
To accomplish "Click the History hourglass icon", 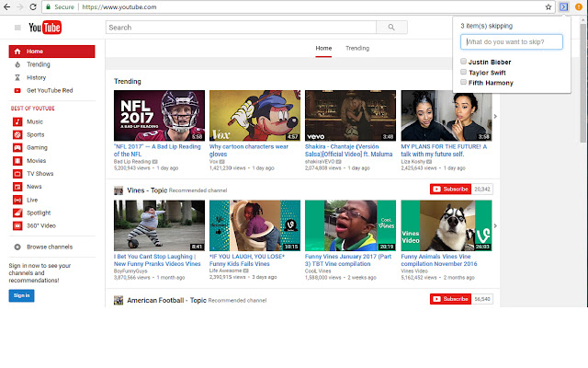I will click(x=17, y=77).
